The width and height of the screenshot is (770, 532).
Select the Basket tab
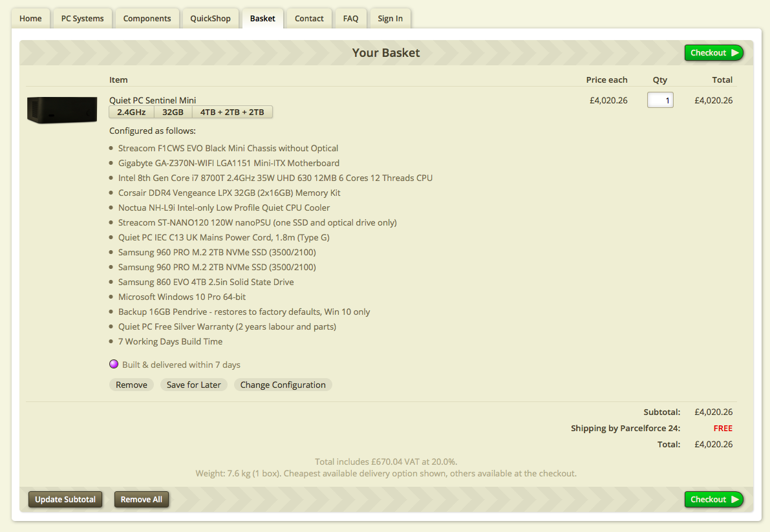[x=262, y=19]
